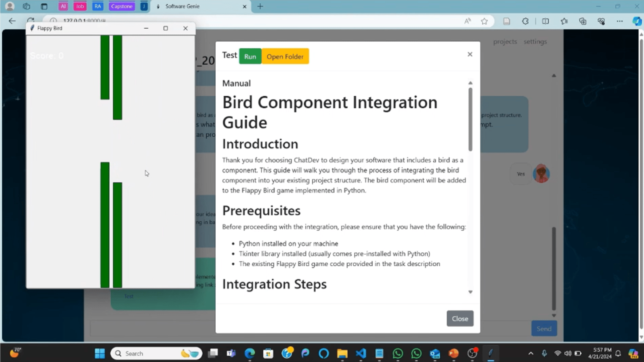
Task: Open favorites list icon
Action: 564,21
